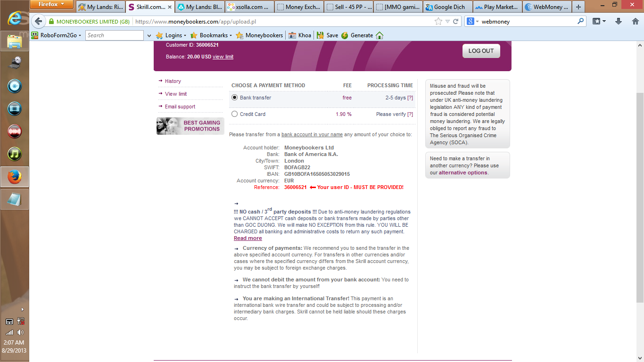Image resolution: width=644 pixels, height=362 pixels.
Task: Open the view limit link beside Balance
Action: click(223, 57)
